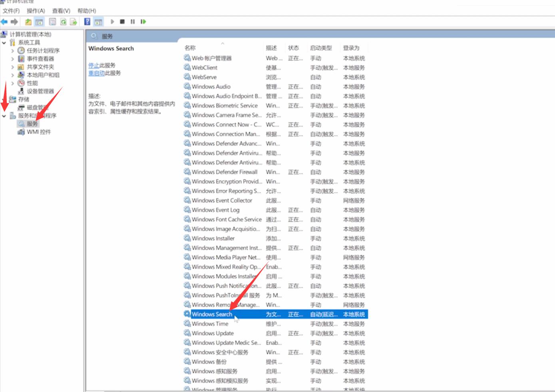Click the 停止 this service link
The width and height of the screenshot is (555, 392).
pyautogui.click(x=93, y=65)
